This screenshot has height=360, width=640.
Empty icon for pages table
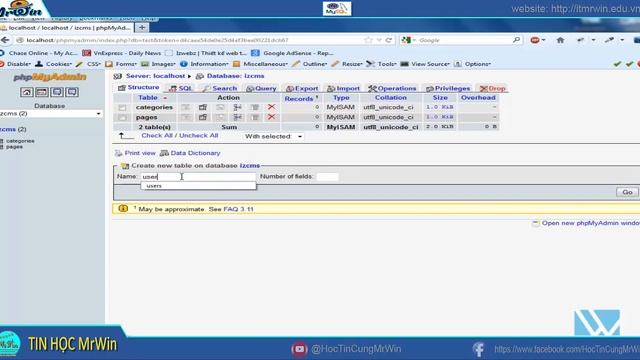tap(255, 117)
